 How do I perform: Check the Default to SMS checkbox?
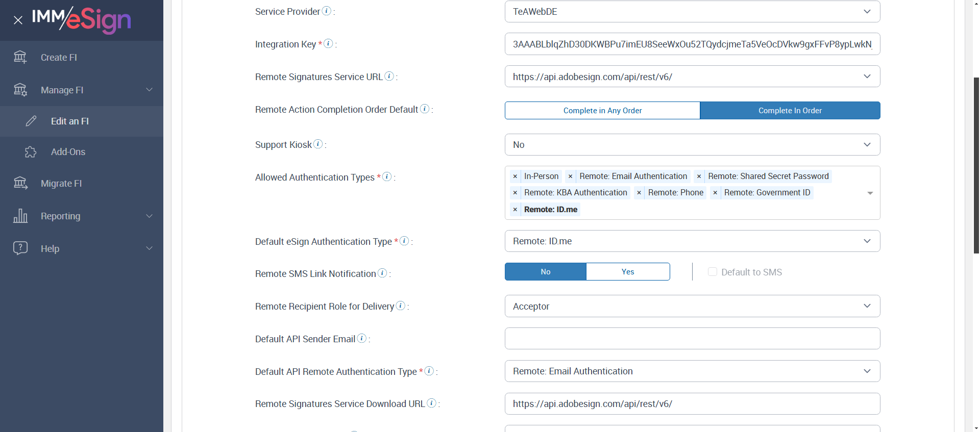(x=713, y=272)
